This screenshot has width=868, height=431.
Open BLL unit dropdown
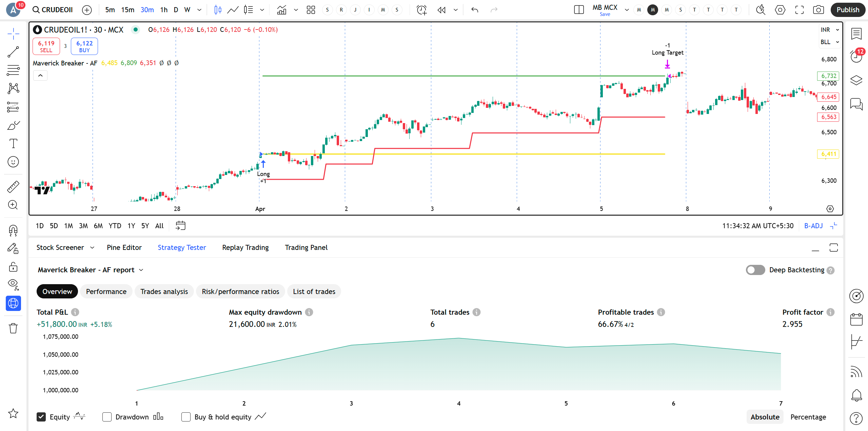pos(829,42)
